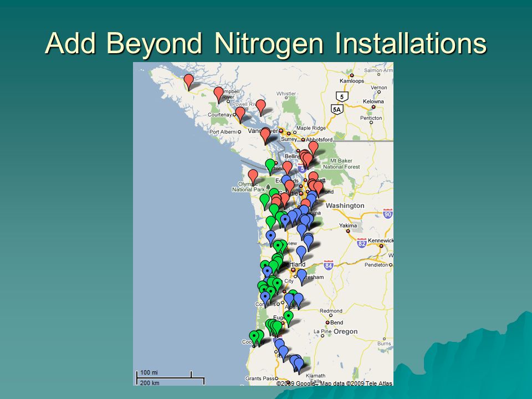Screen dimensions: 532x399
Task: Select the Burns label
Action: (x=384, y=344)
